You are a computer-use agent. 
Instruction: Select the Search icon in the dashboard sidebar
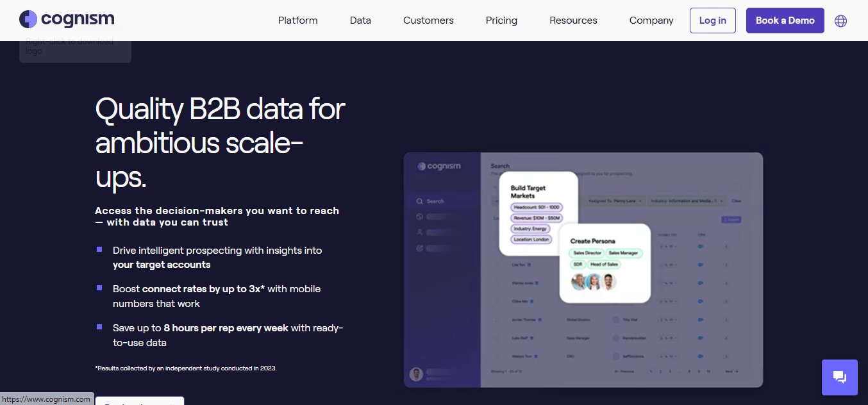click(419, 202)
